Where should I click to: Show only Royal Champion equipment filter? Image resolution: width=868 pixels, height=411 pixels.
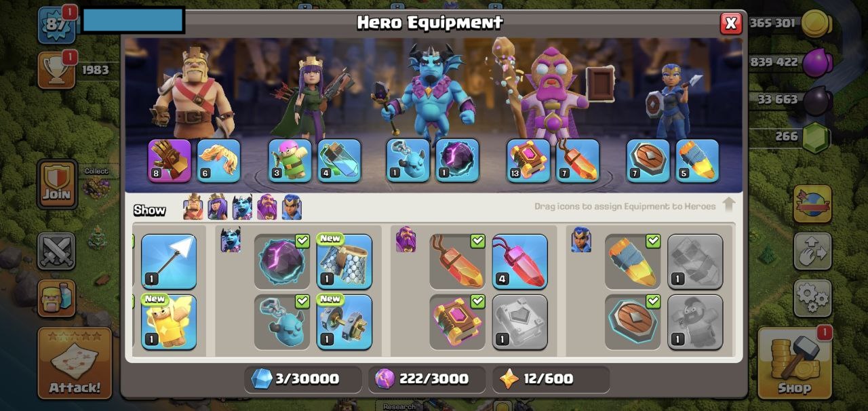[292, 207]
